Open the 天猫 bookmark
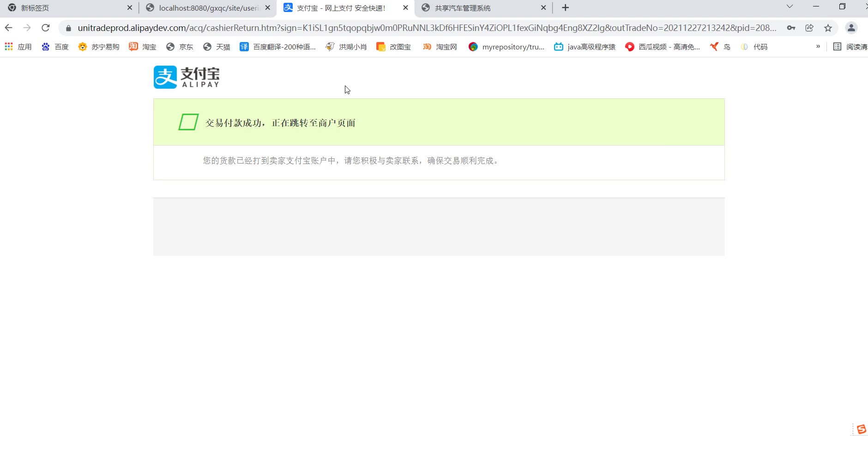This screenshot has width=868, height=462. point(217,47)
